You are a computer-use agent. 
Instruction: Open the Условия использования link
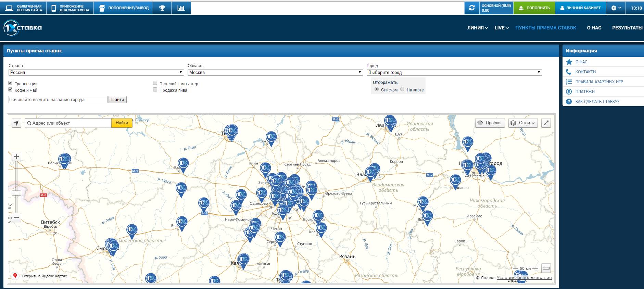(x=524, y=278)
